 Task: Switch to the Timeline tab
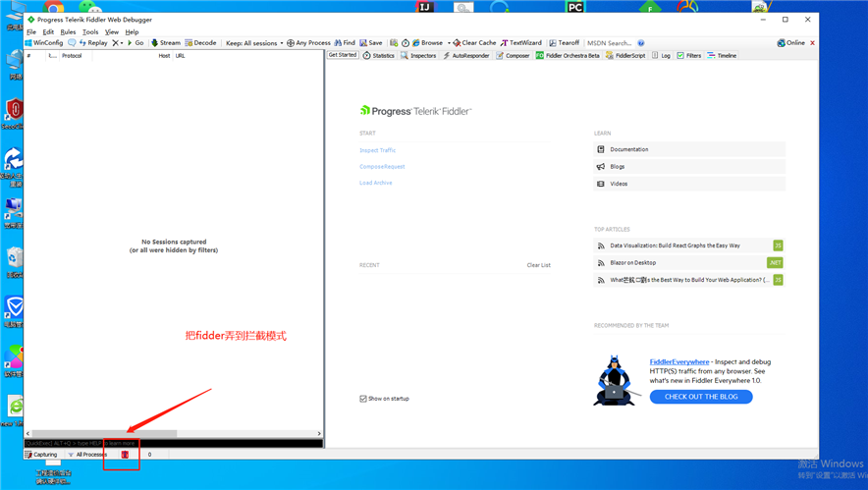[722, 55]
